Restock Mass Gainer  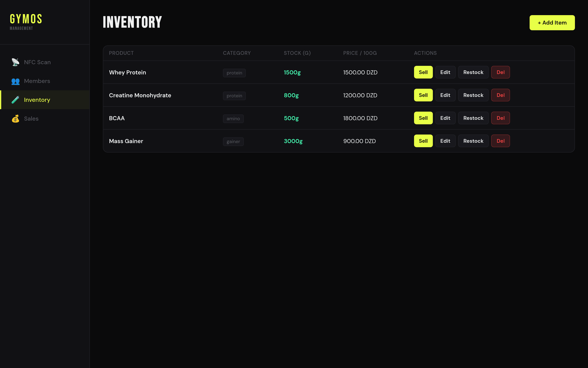(x=473, y=141)
